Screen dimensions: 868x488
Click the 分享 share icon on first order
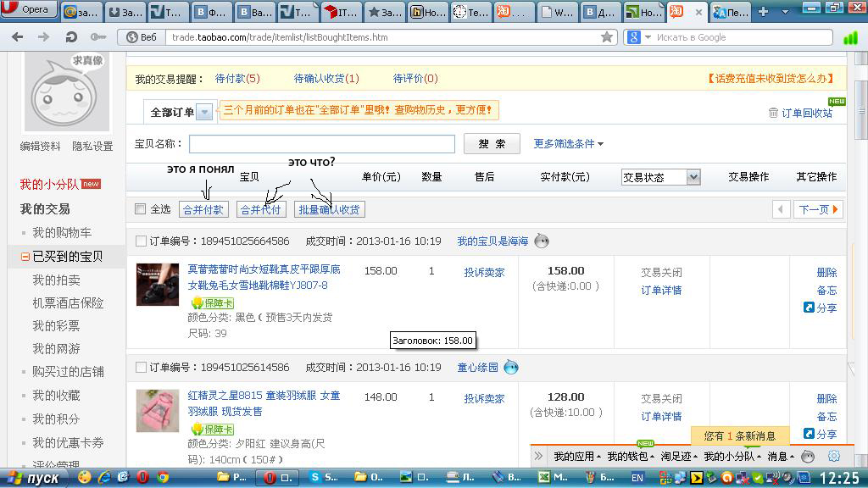[809, 308]
